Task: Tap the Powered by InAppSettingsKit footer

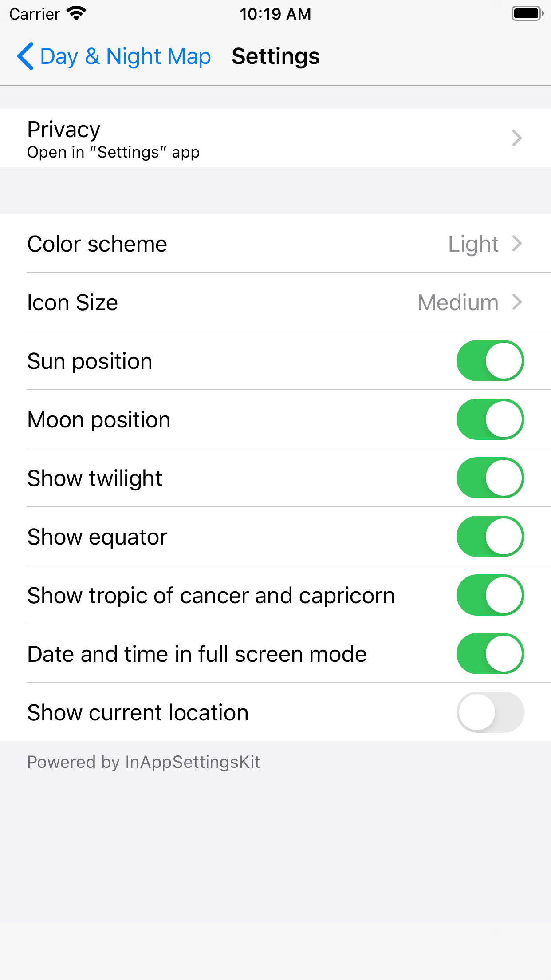Action: (x=143, y=762)
